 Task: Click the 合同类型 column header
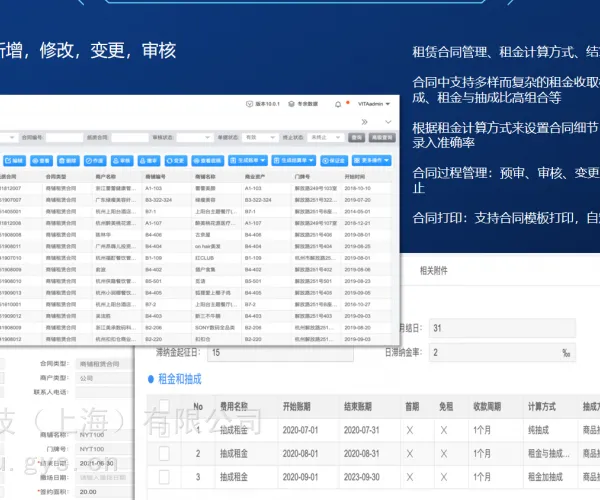coord(56,177)
